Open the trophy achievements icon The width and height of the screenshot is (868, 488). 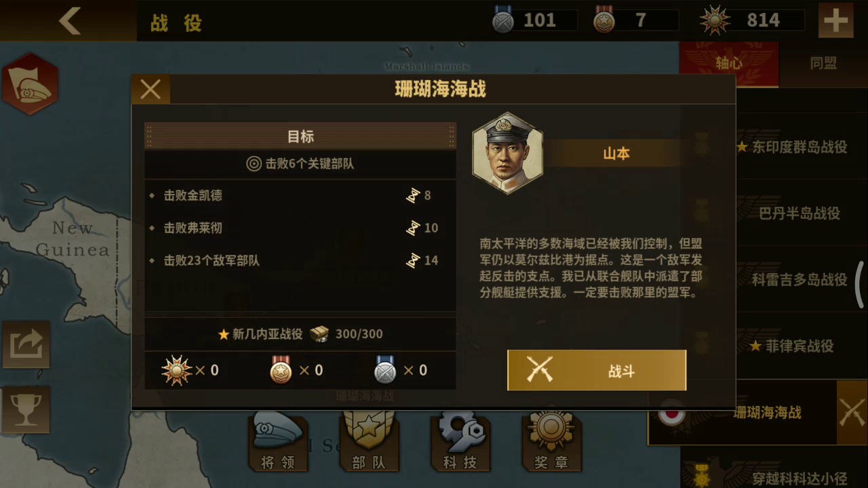[26, 410]
